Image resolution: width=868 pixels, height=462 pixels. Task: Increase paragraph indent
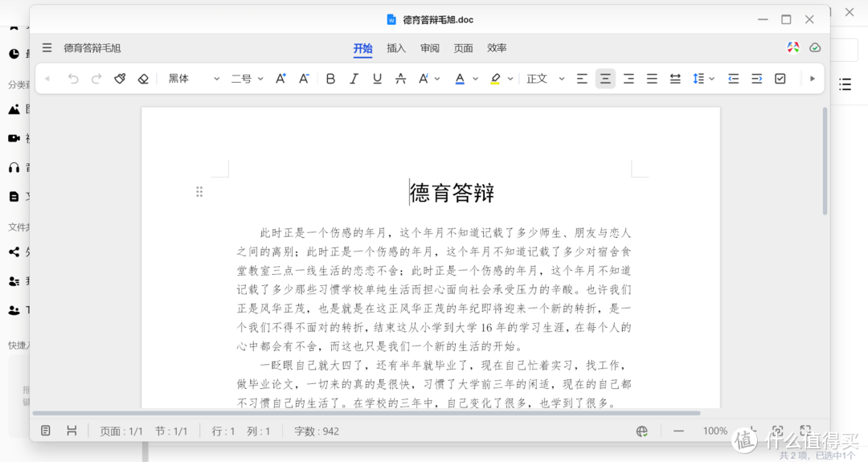(757, 79)
